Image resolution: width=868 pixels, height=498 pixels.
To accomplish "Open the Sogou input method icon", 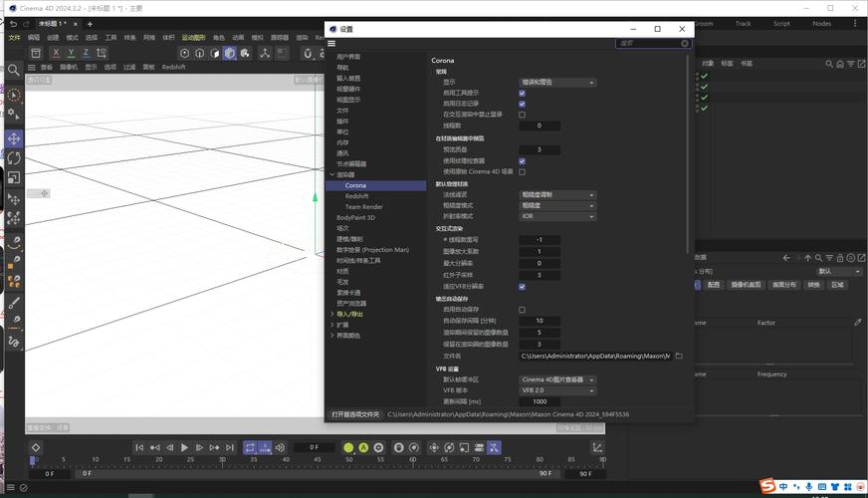I will (767, 486).
